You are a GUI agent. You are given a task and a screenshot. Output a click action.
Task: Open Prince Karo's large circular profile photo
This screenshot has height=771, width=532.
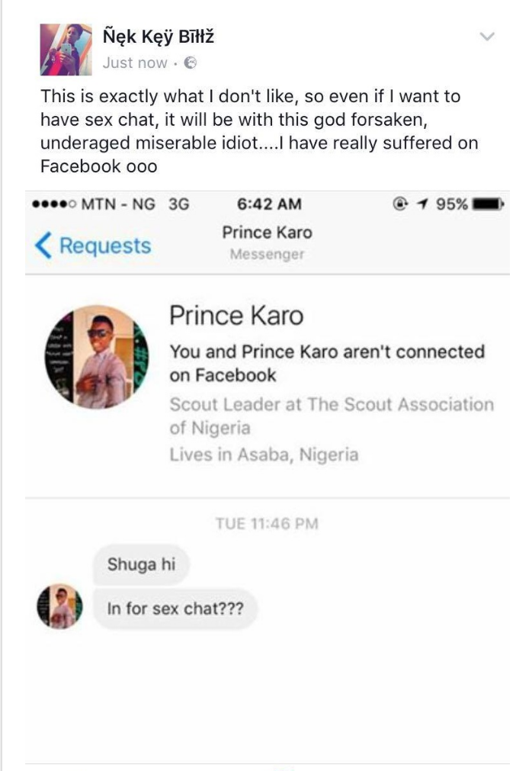tap(97, 356)
